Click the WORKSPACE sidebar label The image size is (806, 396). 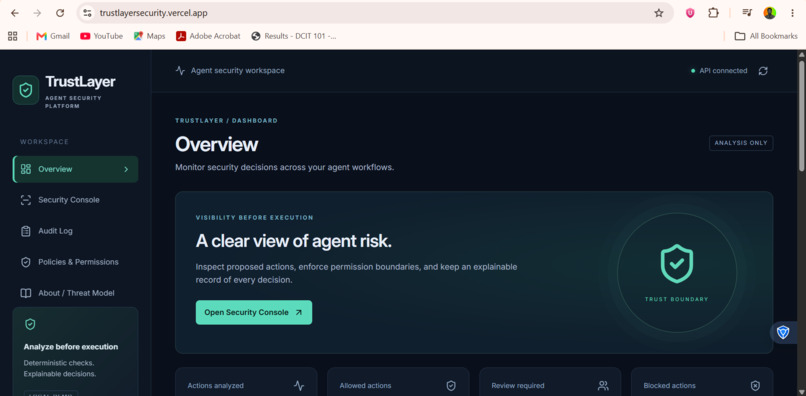pos(44,142)
